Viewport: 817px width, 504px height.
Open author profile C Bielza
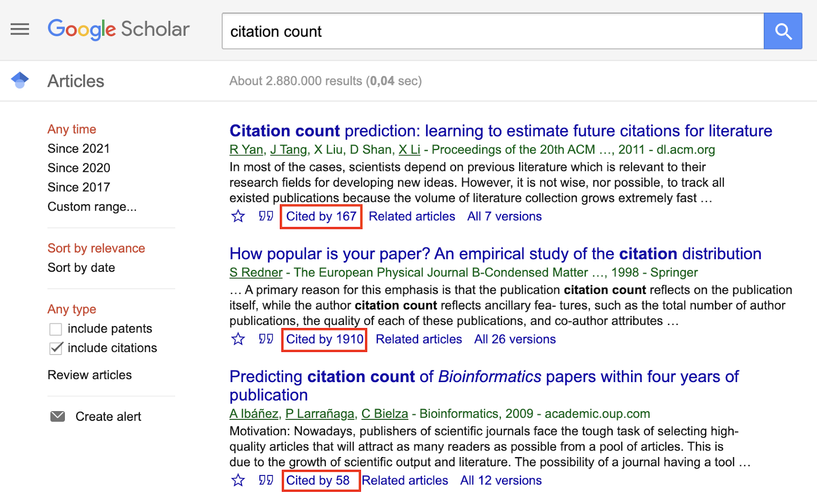385,414
